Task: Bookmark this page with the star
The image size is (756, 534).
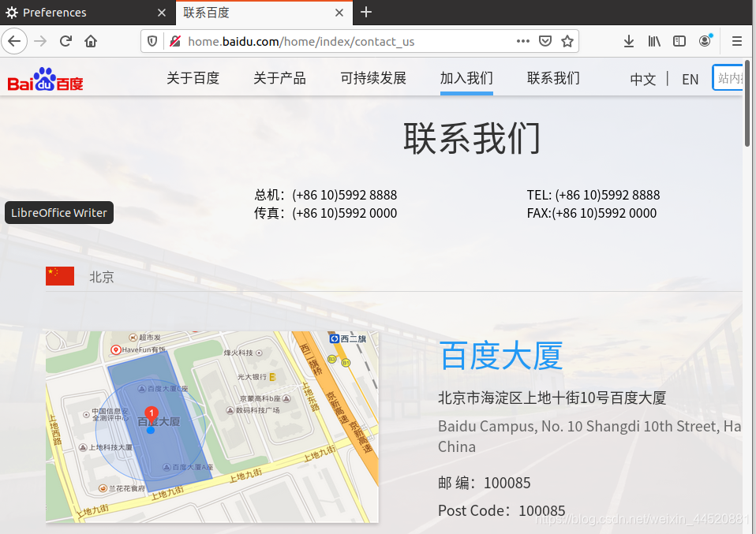Action: click(567, 42)
